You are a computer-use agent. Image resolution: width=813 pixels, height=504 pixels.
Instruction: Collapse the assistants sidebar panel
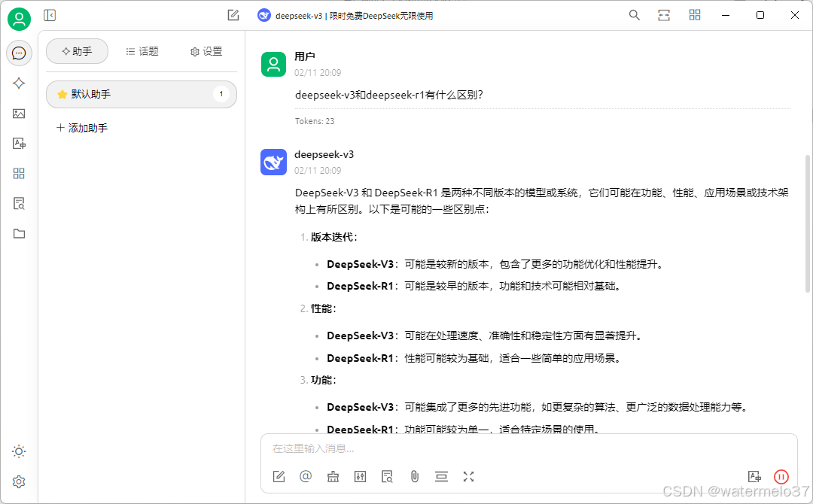click(50, 15)
